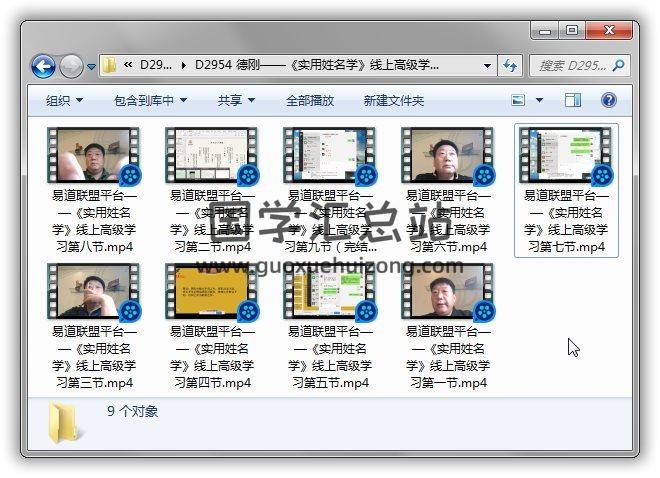Click the folder icon in address bar
Screen dimensions: 660x478
(110, 66)
